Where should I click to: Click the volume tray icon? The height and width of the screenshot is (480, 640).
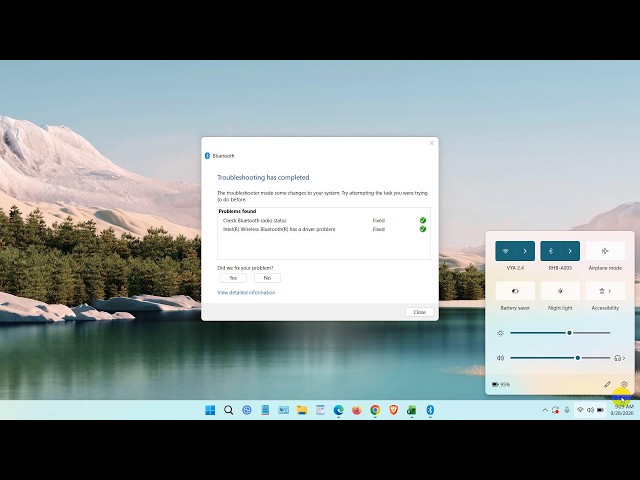[590, 410]
